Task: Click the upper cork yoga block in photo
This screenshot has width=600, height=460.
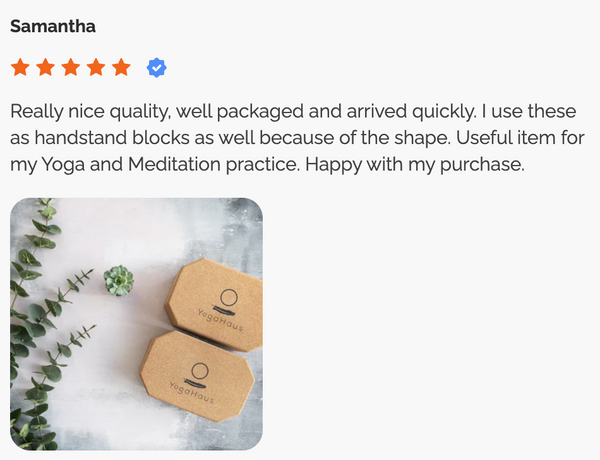Action: click(x=215, y=305)
